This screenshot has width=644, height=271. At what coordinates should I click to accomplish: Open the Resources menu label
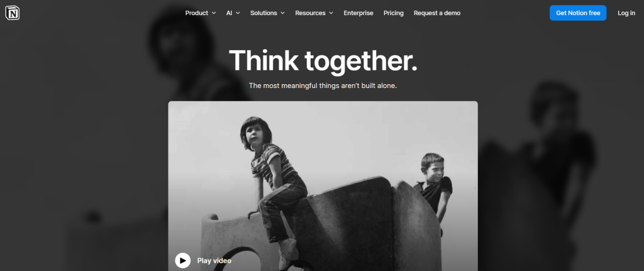pyautogui.click(x=310, y=13)
